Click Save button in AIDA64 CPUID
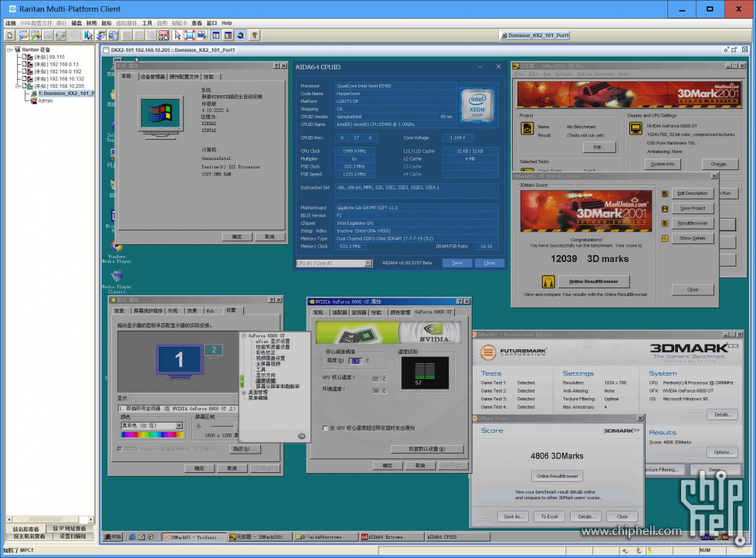 456,263
